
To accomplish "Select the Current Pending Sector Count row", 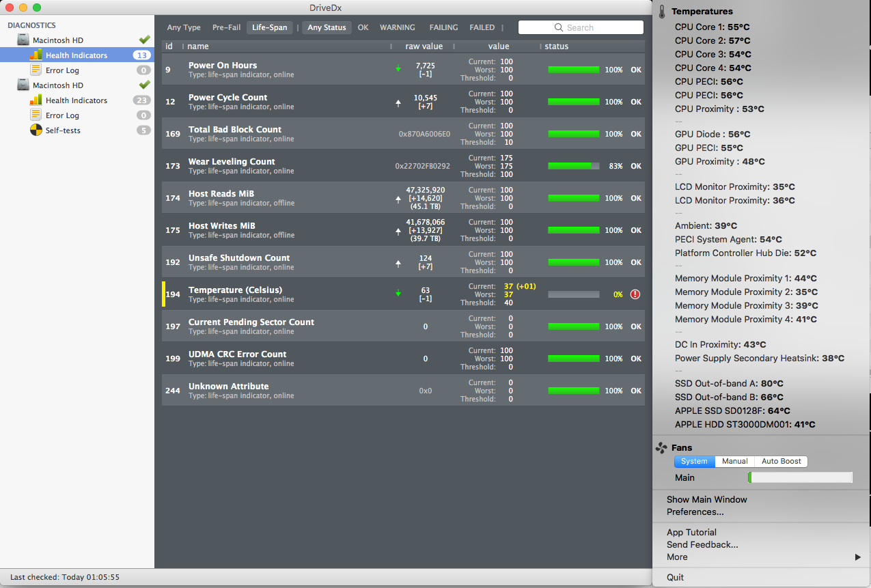I will (403, 326).
